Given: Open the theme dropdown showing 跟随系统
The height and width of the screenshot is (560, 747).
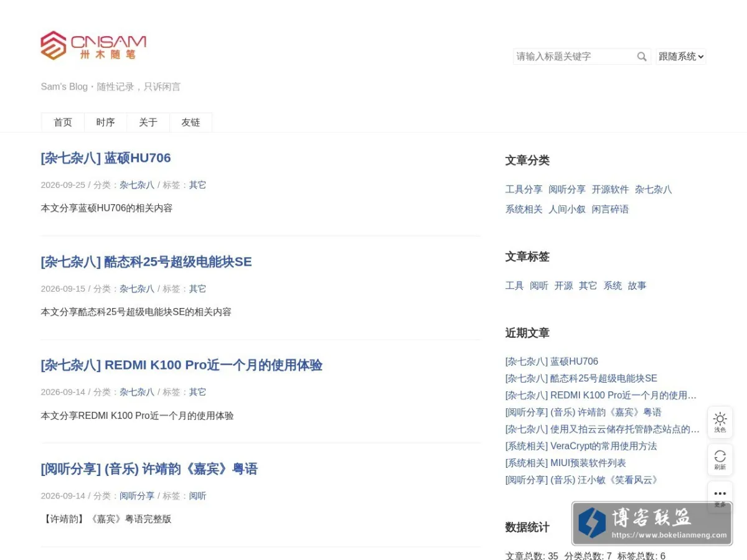Looking at the screenshot, I should pos(681,57).
